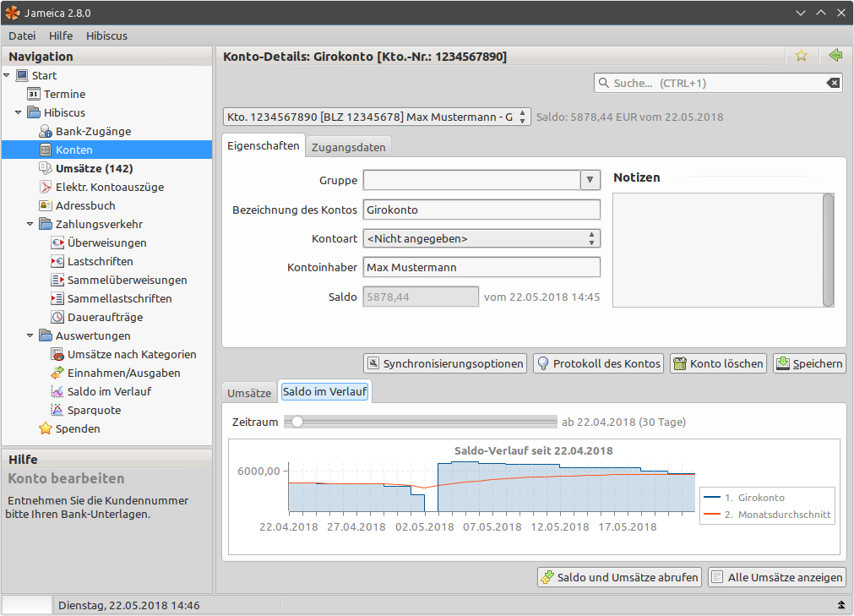Click the Bank-Zugänge user icon
Screen dimensions: 854x616
[46, 131]
